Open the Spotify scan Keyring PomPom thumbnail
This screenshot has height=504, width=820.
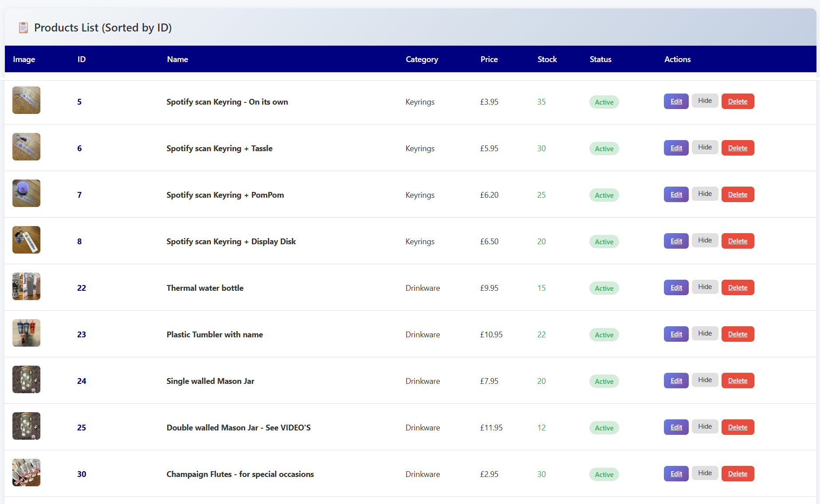pos(26,193)
